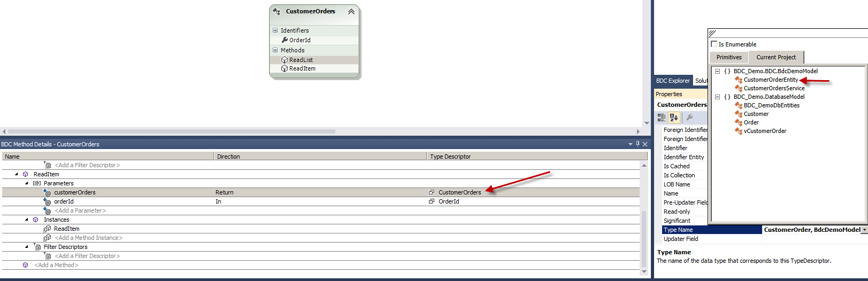Collapse the Identifiers section in CustomerOrders

[275, 30]
